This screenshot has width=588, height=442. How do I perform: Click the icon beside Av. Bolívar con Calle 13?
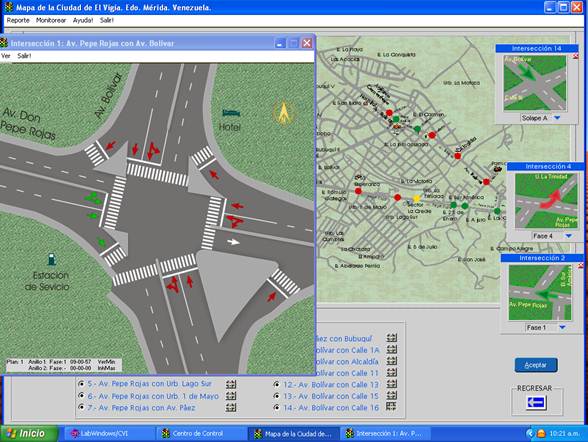[392, 384]
